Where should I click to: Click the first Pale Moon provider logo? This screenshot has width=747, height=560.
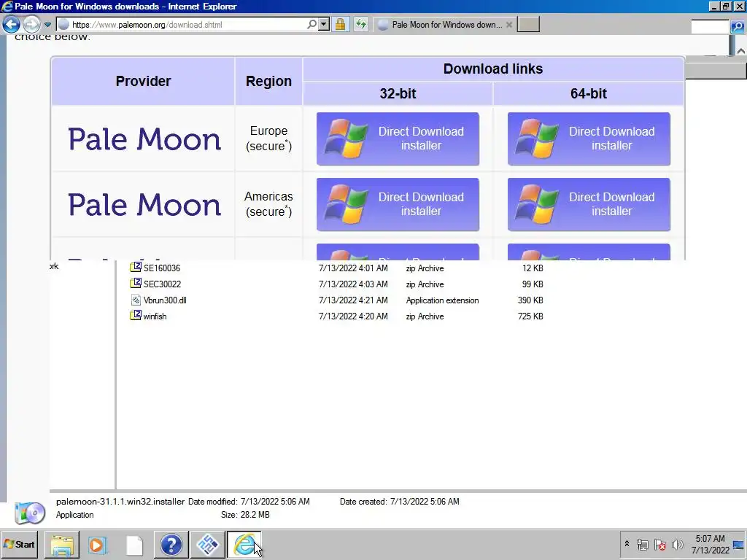144,139
